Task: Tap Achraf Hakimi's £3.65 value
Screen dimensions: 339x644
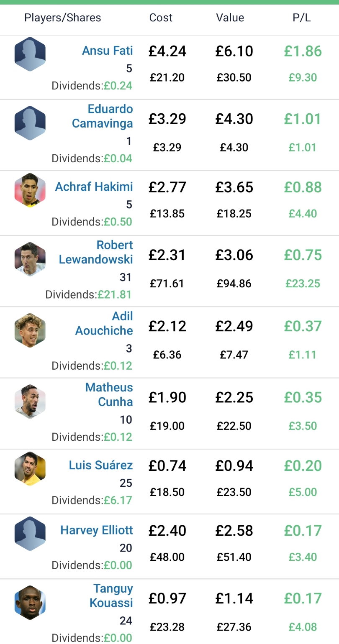Action: [x=234, y=187]
